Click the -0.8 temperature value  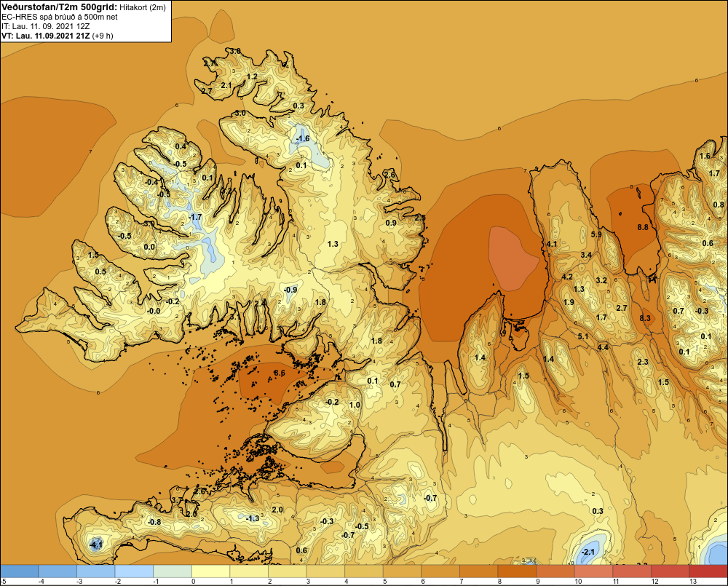click(154, 522)
